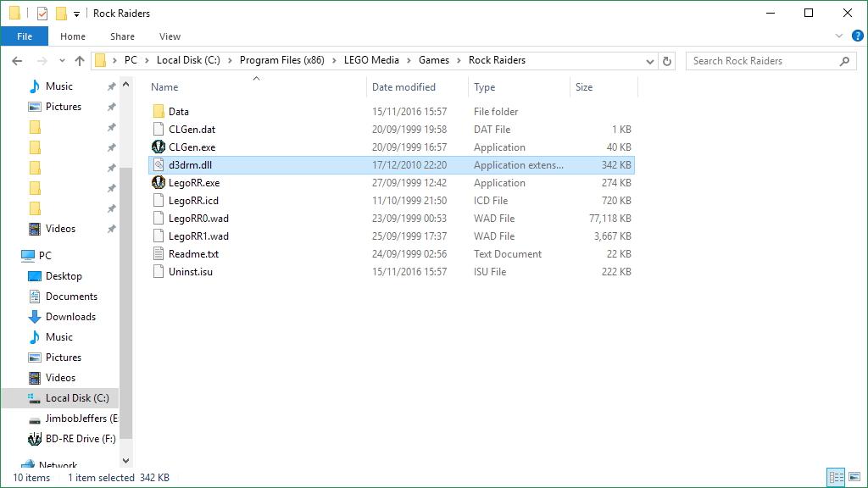This screenshot has height=488, width=868.
Task: Open Pictures under PC
Action: pyautogui.click(x=63, y=358)
